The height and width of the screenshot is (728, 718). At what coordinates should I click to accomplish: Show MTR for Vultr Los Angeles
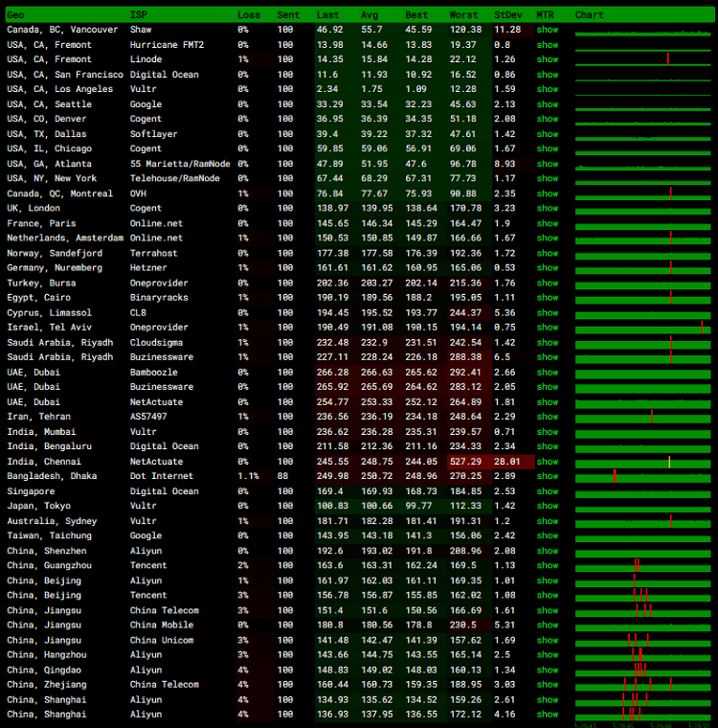coord(548,89)
